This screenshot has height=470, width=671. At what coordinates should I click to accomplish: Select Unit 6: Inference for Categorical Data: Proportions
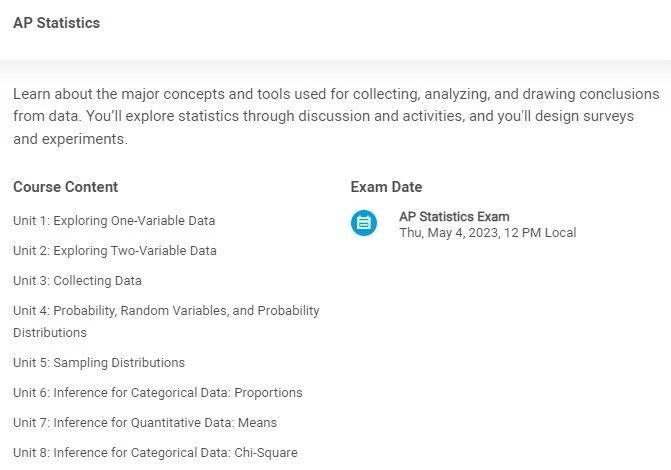[x=157, y=393]
